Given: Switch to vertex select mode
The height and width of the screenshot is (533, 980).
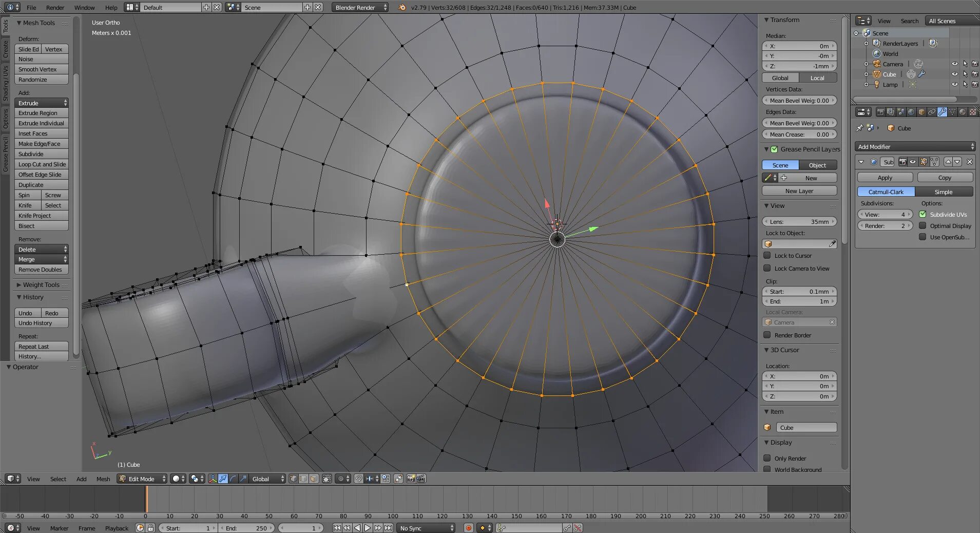Looking at the screenshot, I should coord(294,479).
